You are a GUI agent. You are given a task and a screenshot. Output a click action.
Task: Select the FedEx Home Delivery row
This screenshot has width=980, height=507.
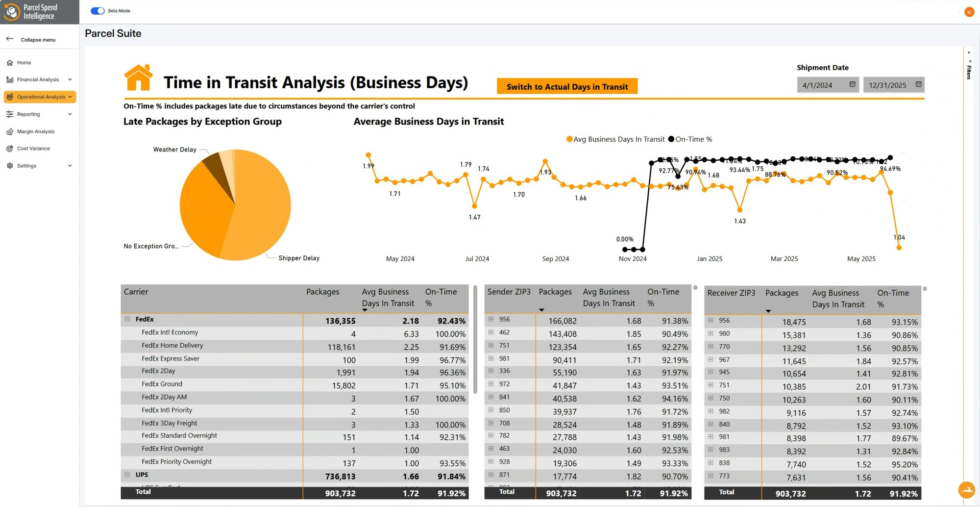coord(294,346)
